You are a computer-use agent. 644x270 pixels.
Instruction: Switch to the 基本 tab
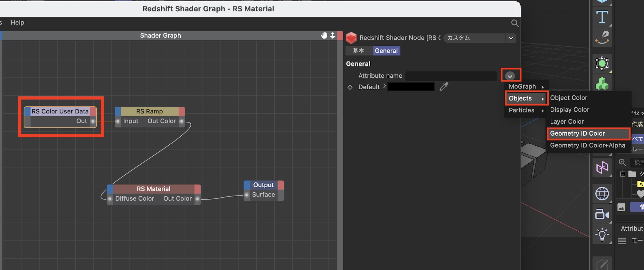(358, 51)
